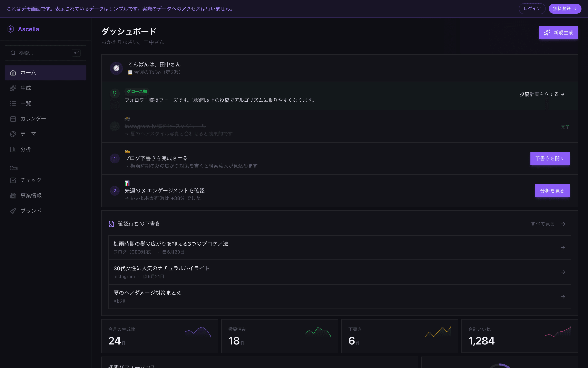Click the ホーム house icon in the sidebar
This screenshot has width=588, height=368.
pyautogui.click(x=13, y=73)
